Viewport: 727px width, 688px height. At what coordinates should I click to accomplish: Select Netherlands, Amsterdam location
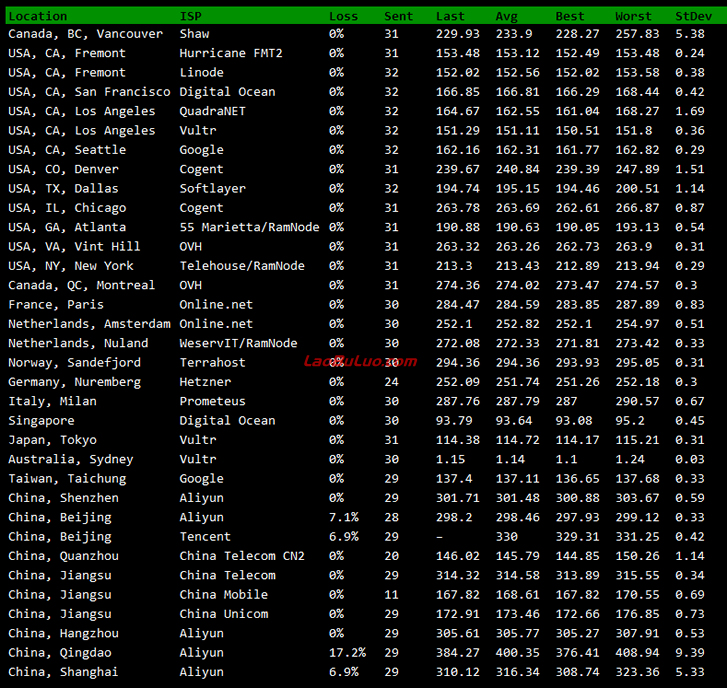coord(89,324)
